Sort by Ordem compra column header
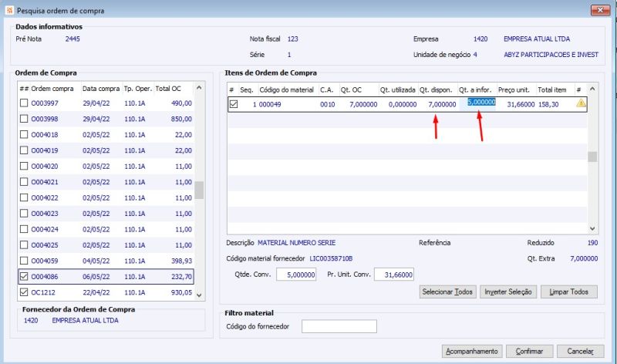Viewport: 617px width, 364px height. [x=52, y=89]
